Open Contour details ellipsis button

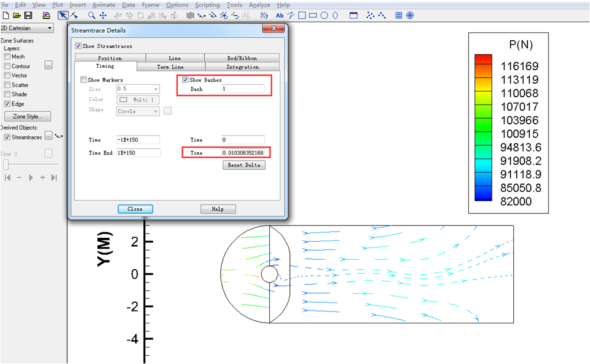(x=48, y=65)
